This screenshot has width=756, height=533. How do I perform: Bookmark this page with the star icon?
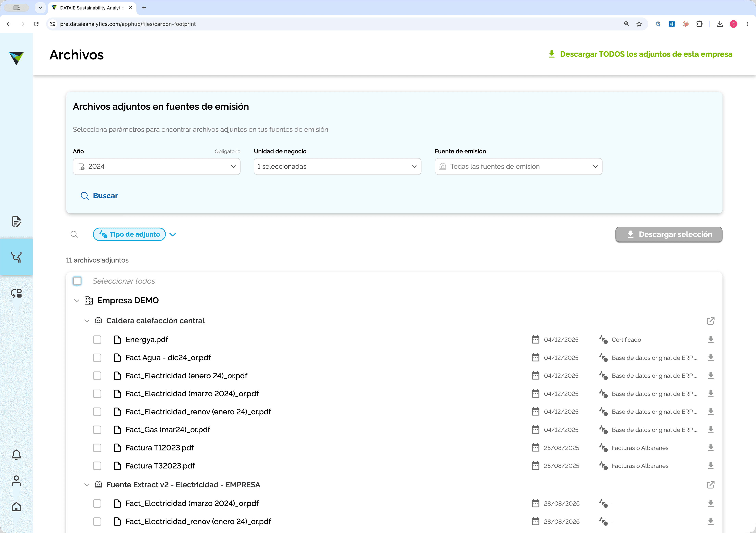coord(639,24)
